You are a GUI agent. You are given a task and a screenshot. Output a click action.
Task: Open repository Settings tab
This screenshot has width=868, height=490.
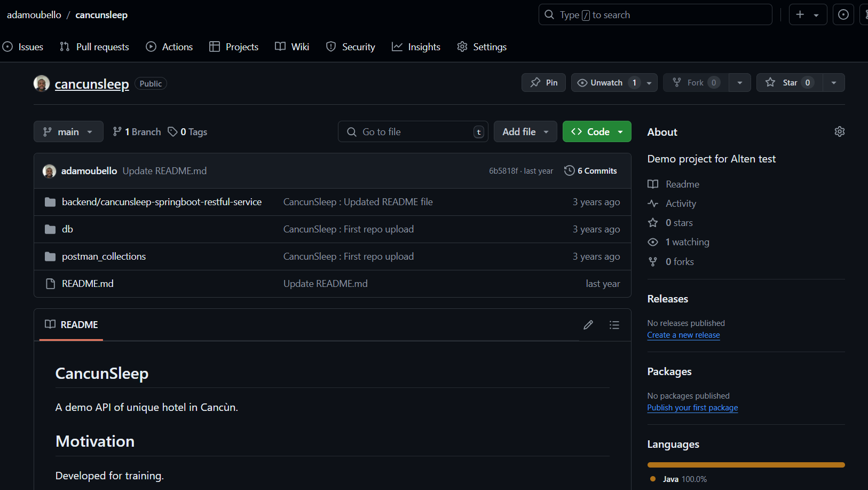(x=482, y=47)
